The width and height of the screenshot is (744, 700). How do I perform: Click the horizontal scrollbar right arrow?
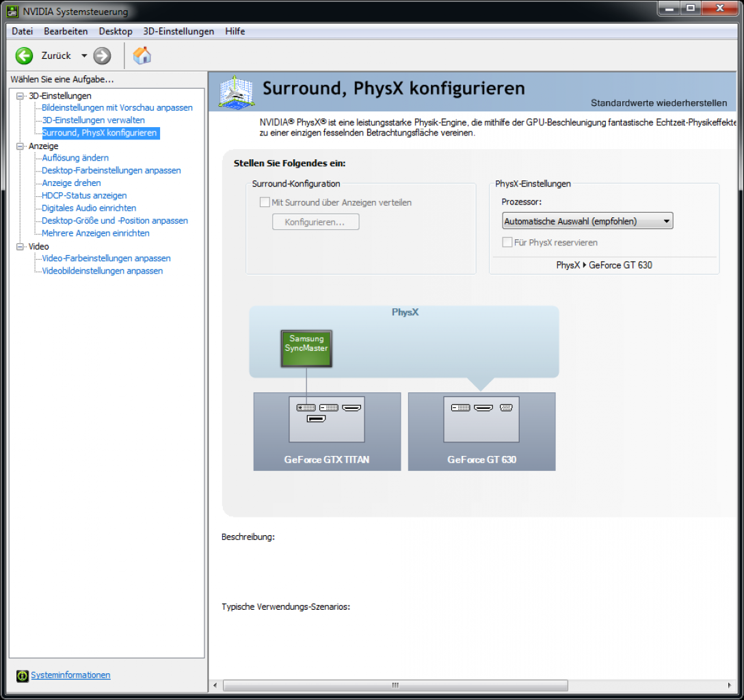point(729,685)
